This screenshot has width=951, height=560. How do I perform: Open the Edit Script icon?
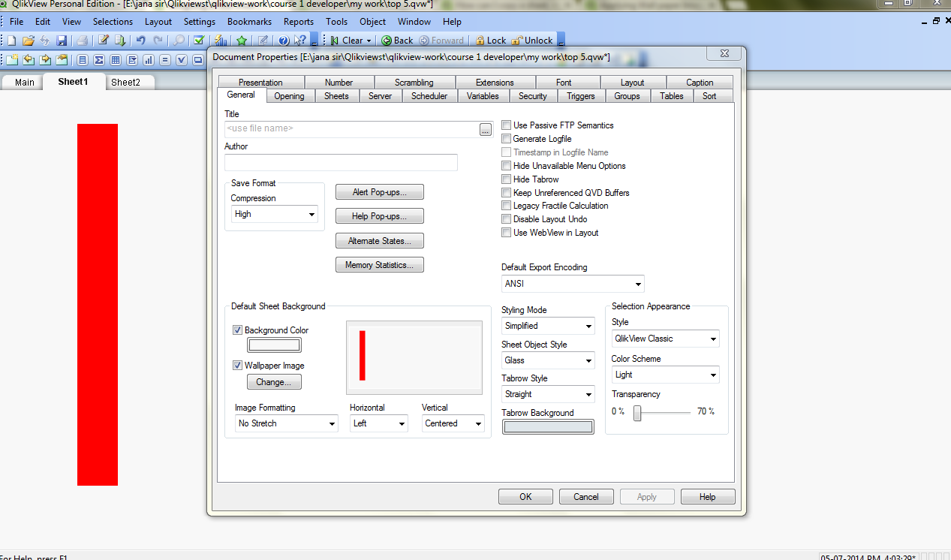click(x=104, y=40)
